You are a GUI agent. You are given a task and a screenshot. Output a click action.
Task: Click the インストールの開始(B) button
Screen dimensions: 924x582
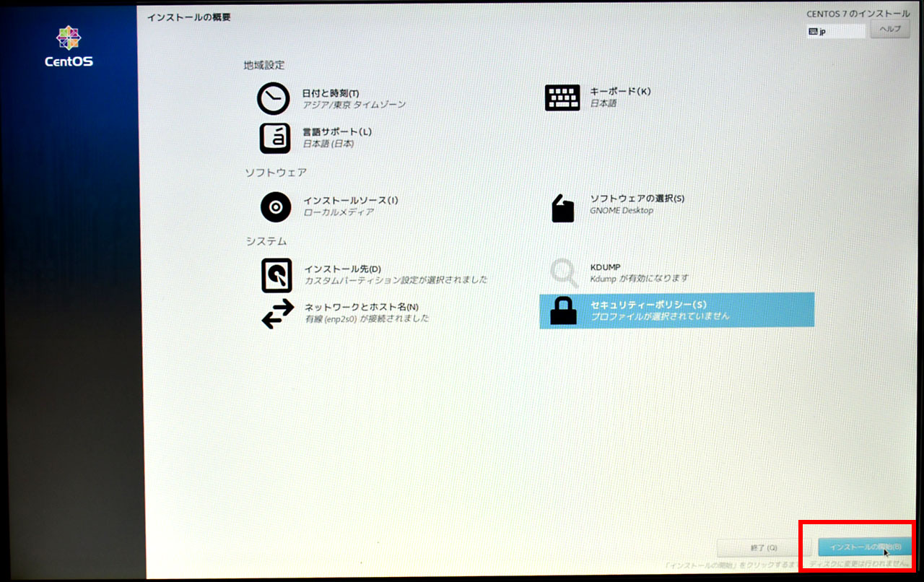pyautogui.click(x=865, y=547)
